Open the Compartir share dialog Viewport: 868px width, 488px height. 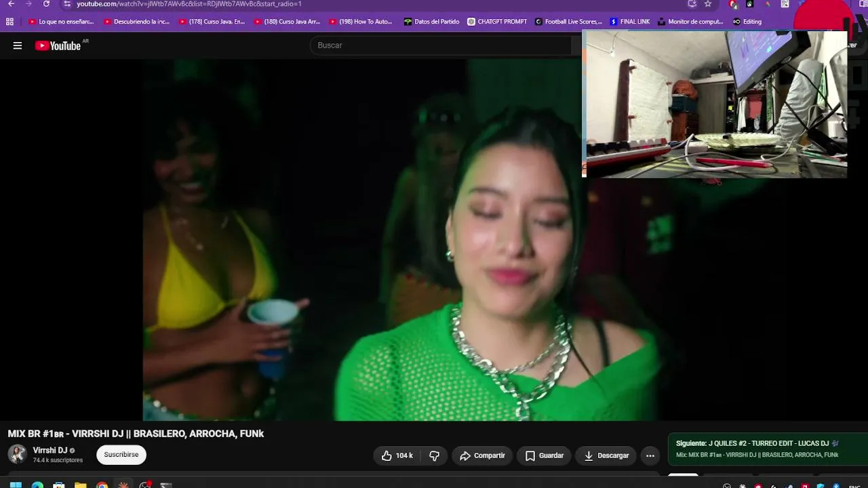[482, 455]
